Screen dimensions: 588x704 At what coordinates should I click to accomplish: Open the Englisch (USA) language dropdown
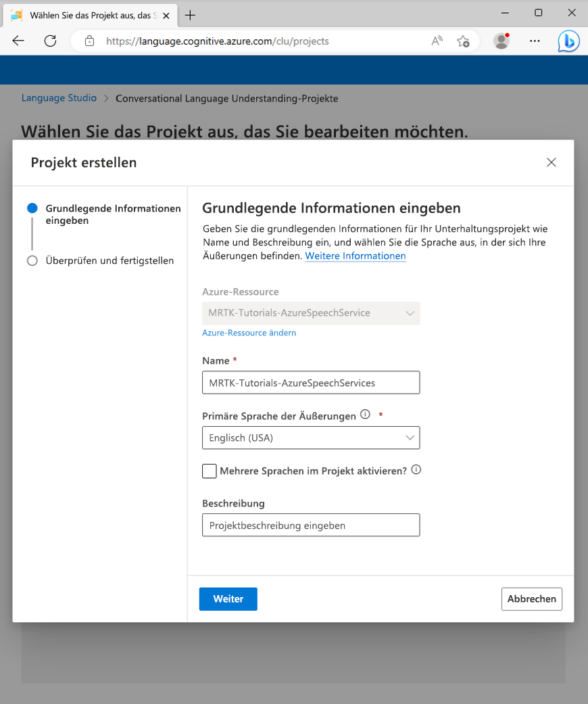coord(311,438)
